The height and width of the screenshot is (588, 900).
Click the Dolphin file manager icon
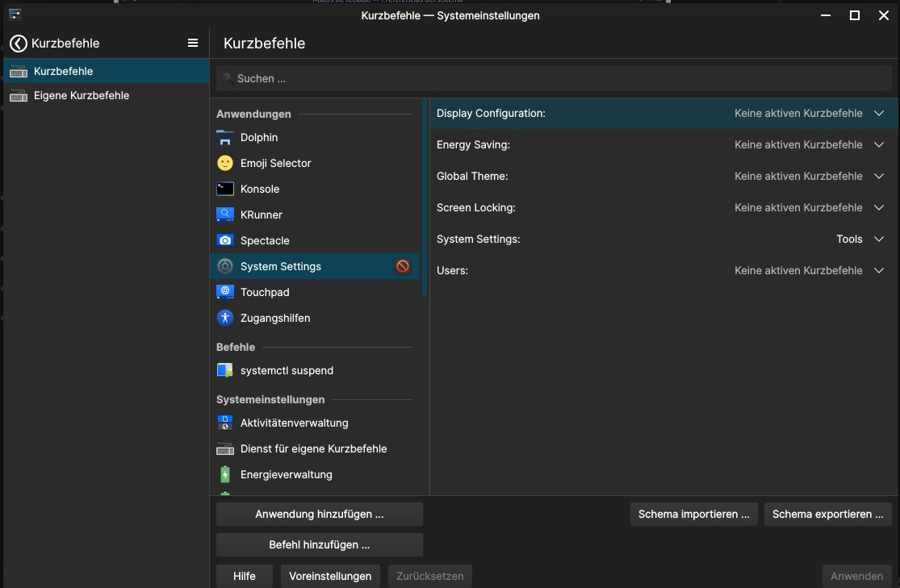tap(225, 138)
